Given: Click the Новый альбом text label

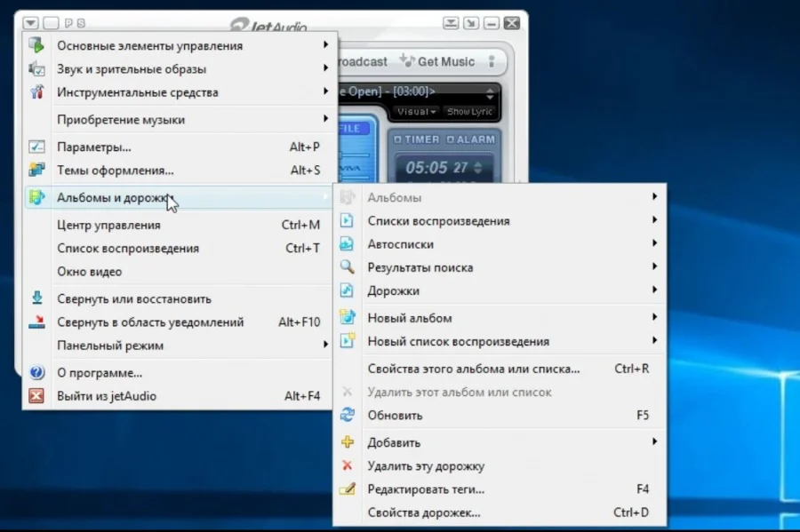Looking at the screenshot, I should (x=410, y=318).
